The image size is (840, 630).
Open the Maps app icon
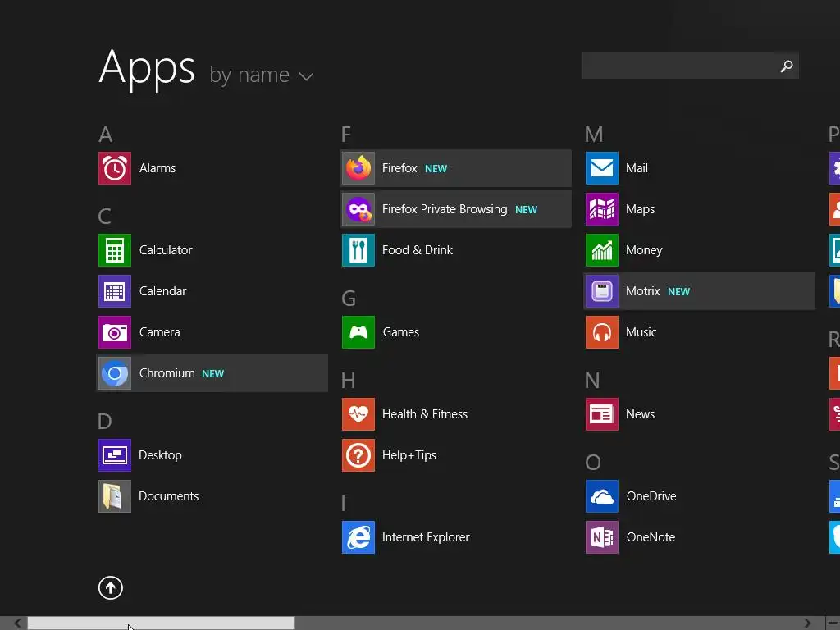[x=602, y=209]
